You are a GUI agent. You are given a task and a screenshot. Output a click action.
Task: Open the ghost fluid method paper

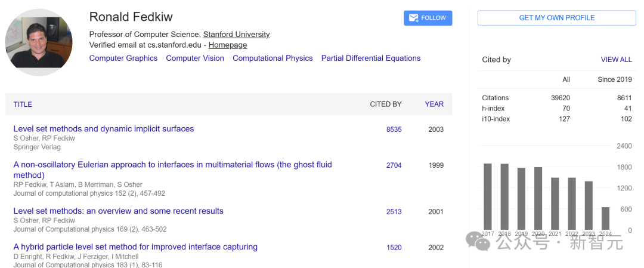pyautogui.click(x=172, y=165)
